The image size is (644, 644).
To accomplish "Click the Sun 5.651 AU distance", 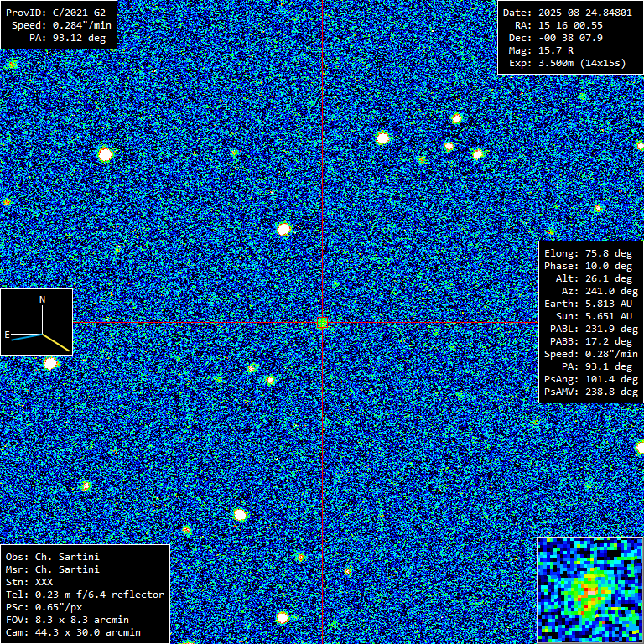I will point(588,316).
